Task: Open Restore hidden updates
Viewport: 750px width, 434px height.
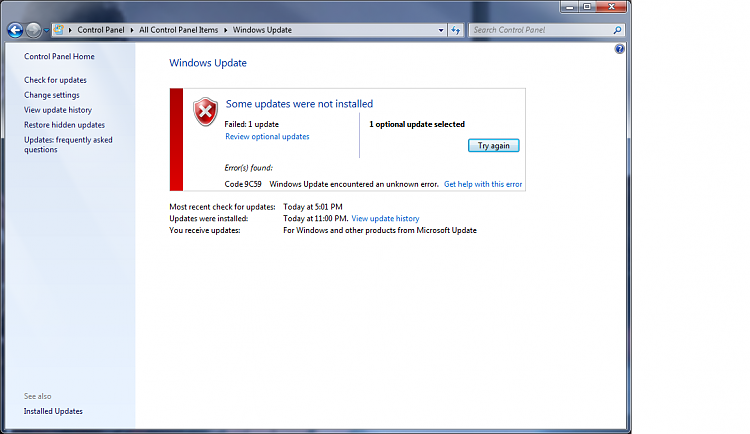Action: click(65, 125)
